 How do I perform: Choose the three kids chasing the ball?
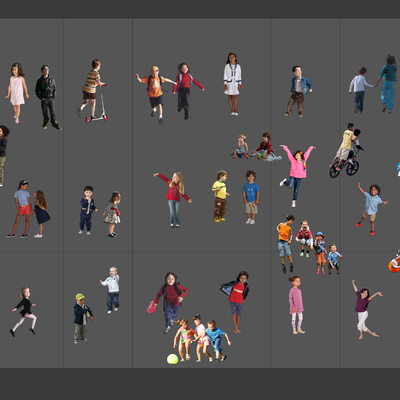(202, 339)
